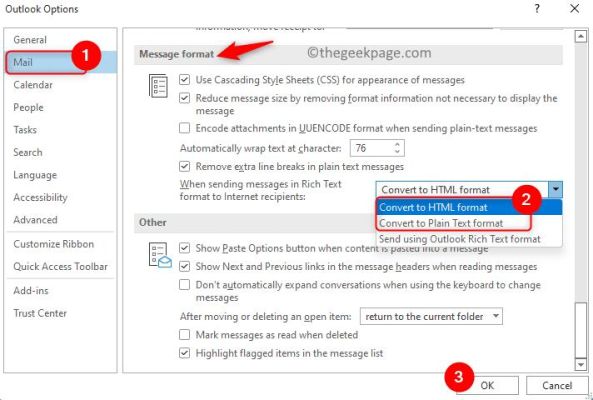Click the scrollbar down arrow

coord(580,364)
